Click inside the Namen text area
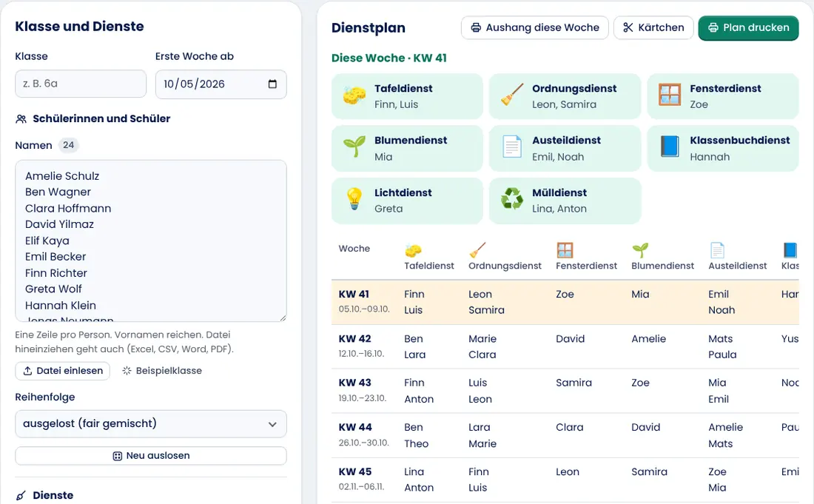The height and width of the screenshot is (504, 814). [151, 241]
